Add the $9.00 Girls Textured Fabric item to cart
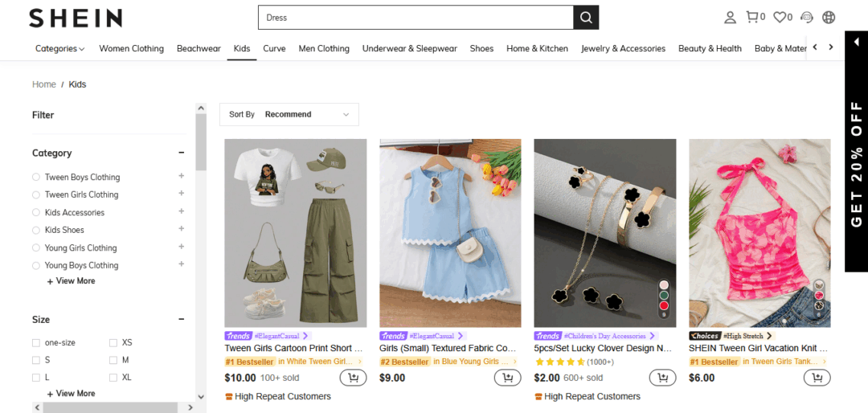Viewport: 868px width, 413px height. (x=508, y=378)
